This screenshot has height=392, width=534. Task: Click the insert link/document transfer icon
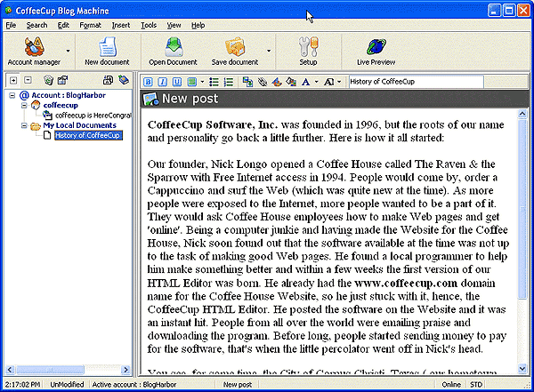coord(247,82)
